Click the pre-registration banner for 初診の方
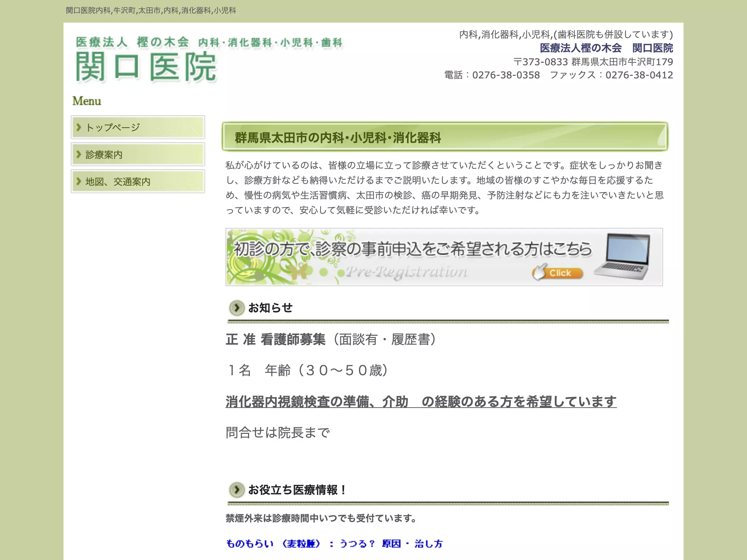 [444, 257]
